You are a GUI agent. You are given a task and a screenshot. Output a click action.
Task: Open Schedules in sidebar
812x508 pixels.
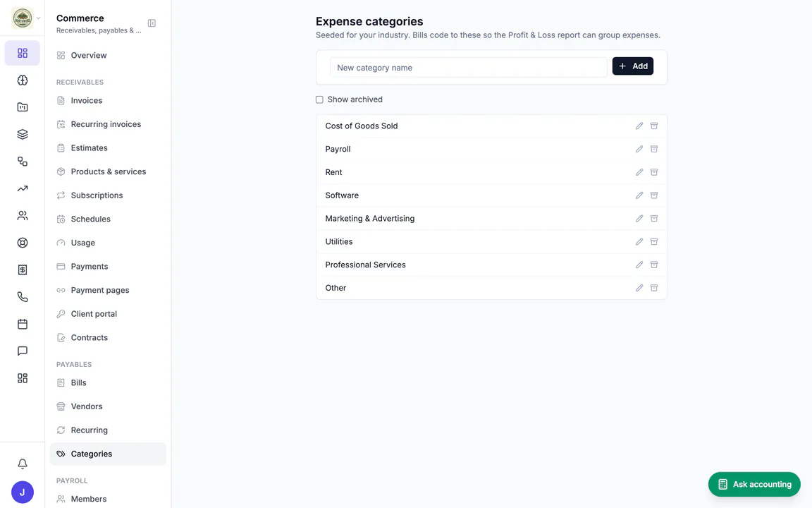pyautogui.click(x=108, y=219)
